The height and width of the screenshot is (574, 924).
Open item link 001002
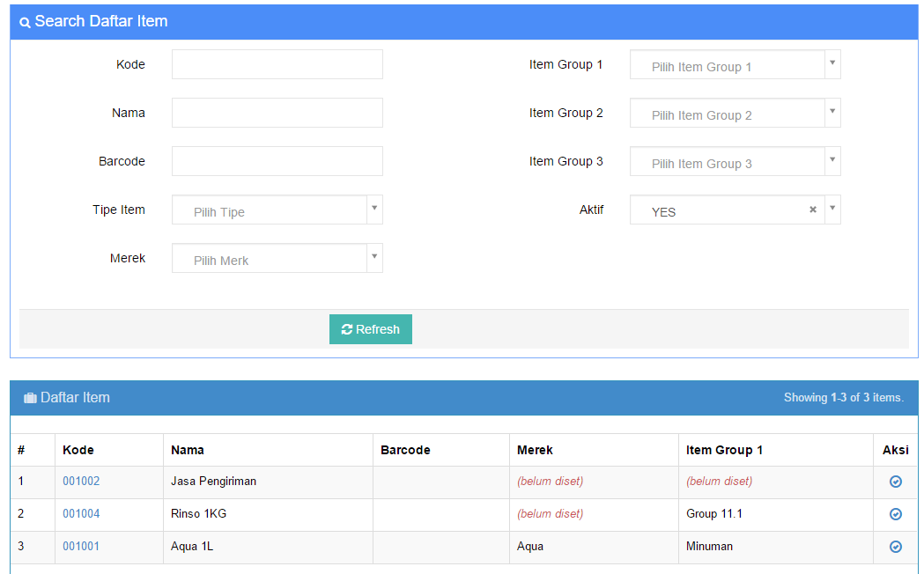(x=81, y=481)
